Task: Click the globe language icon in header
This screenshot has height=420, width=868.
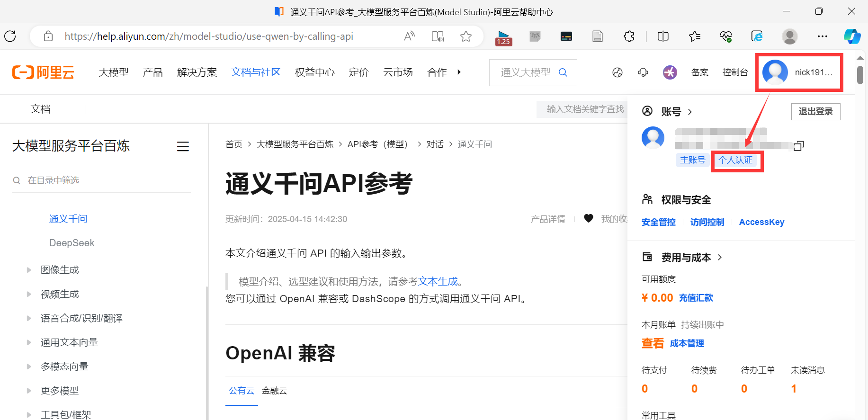Action: coord(617,72)
